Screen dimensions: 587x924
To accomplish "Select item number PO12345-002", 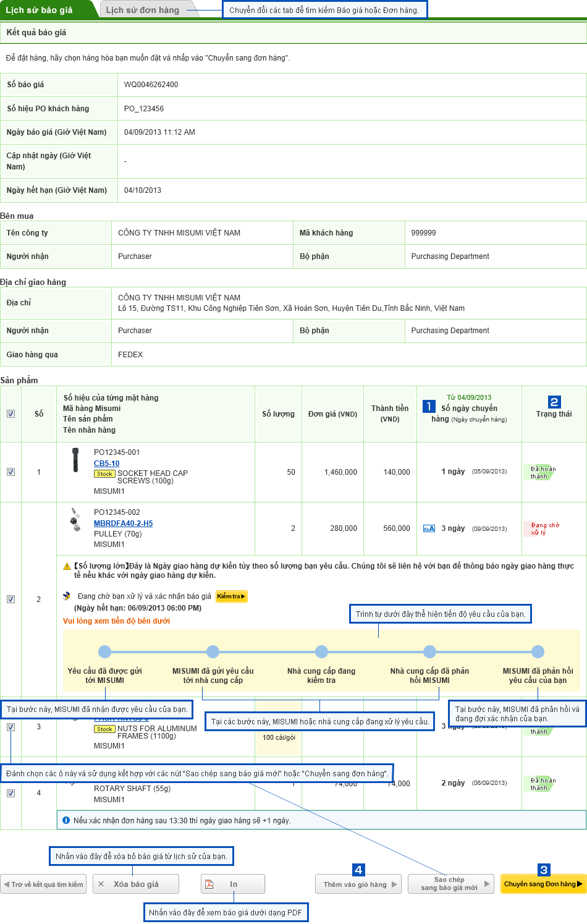I will coord(117,512).
